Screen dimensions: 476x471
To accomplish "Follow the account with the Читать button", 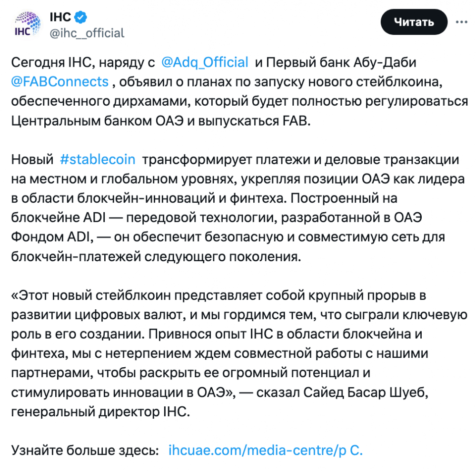I will point(414,22).
